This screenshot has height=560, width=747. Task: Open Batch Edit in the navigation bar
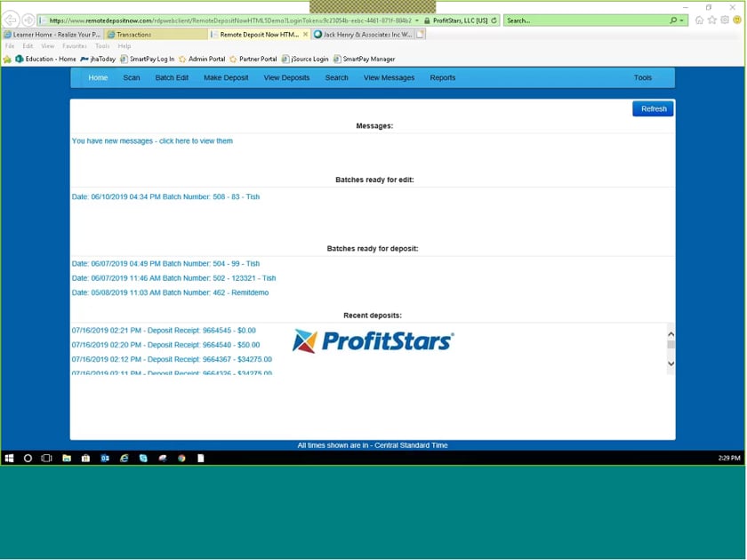(x=172, y=77)
